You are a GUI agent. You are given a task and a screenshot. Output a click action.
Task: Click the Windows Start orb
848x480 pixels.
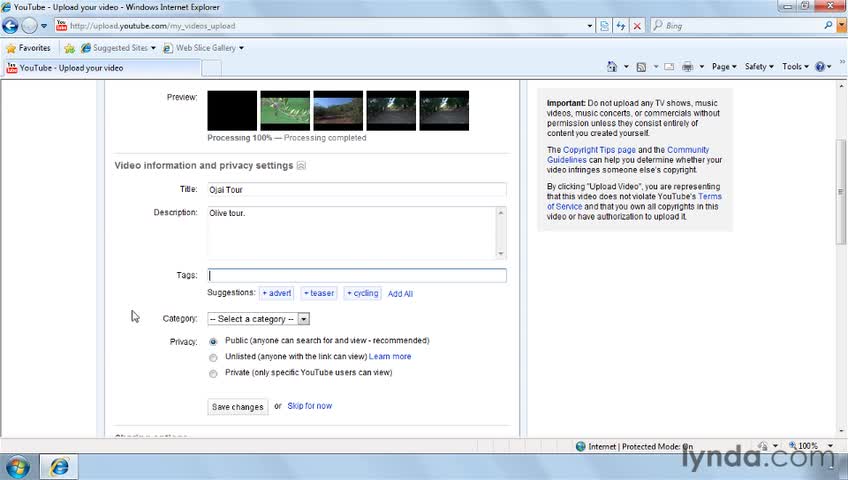tap(17, 467)
